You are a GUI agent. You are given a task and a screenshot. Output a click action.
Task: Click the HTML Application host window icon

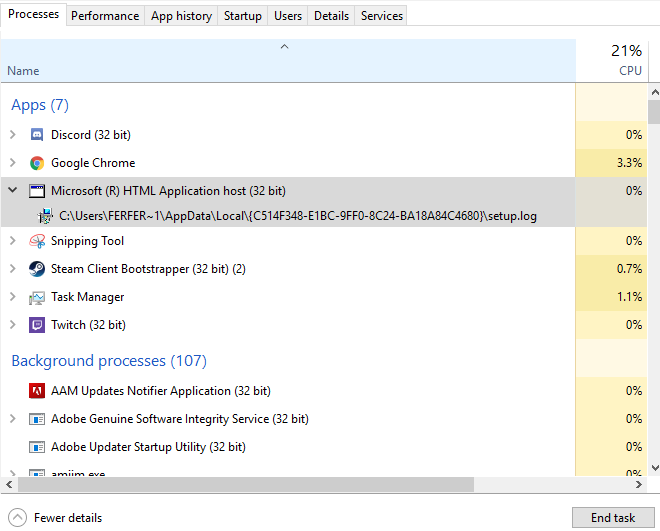tap(37, 191)
